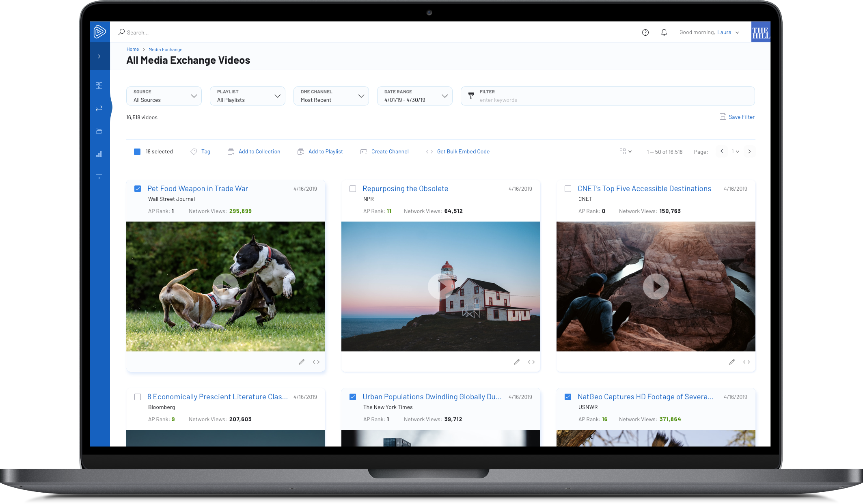
Task: Click the Bloomberg source text
Action: click(162, 407)
